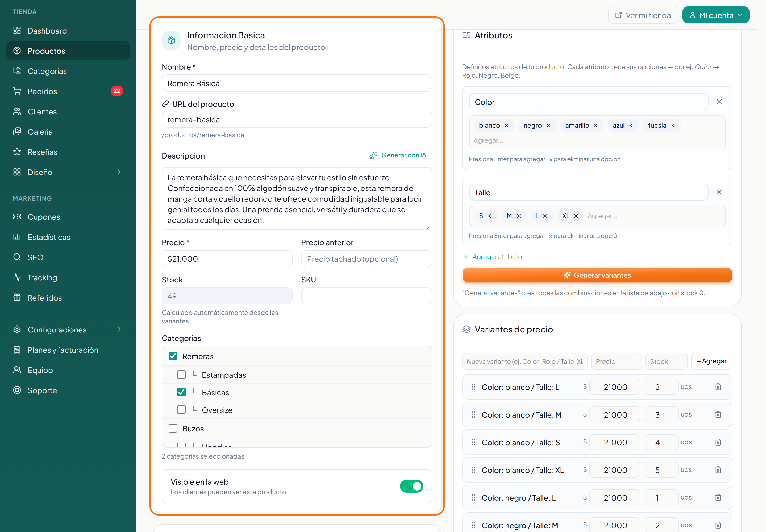Viewport: 766px width, 532px height.
Task: Remove the amarillo color chip
Action: (596, 126)
